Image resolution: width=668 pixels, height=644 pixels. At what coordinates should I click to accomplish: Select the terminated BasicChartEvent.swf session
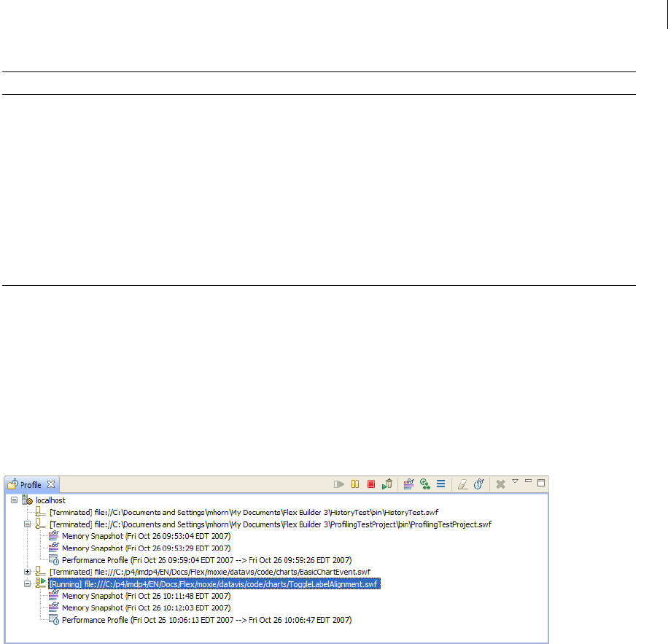click(210, 572)
